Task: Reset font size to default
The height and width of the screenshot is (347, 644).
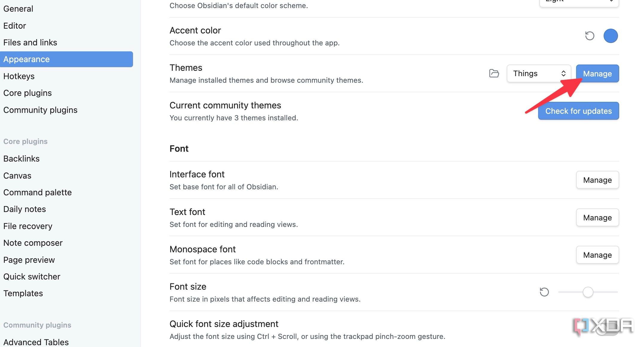Action: (x=544, y=292)
